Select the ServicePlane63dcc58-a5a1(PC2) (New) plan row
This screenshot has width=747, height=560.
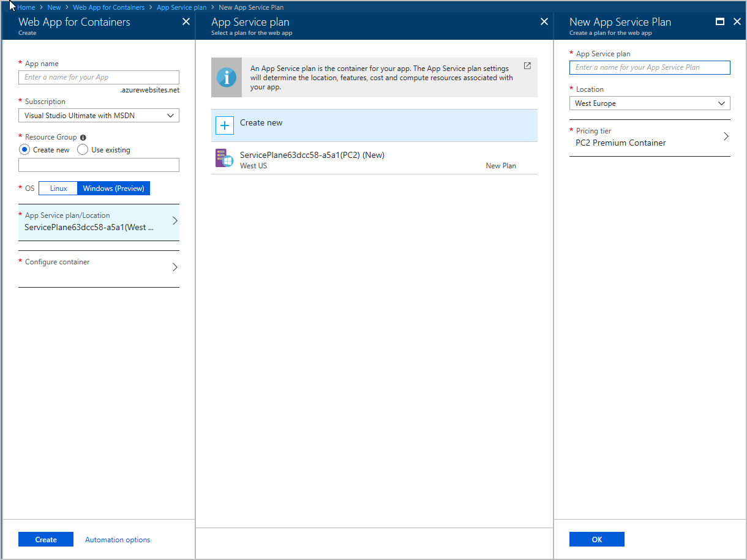pyautogui.click(x=374, y=159)
